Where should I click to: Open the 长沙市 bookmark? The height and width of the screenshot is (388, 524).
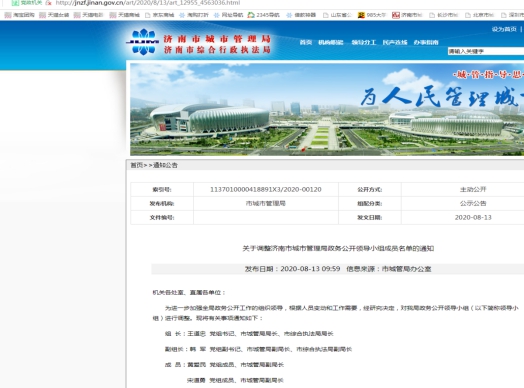click(x=444, y=15)
